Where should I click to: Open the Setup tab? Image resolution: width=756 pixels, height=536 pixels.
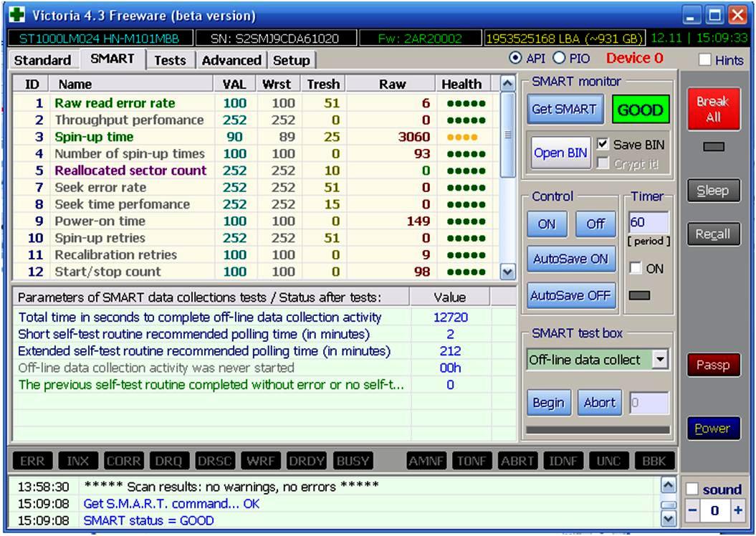291,60
